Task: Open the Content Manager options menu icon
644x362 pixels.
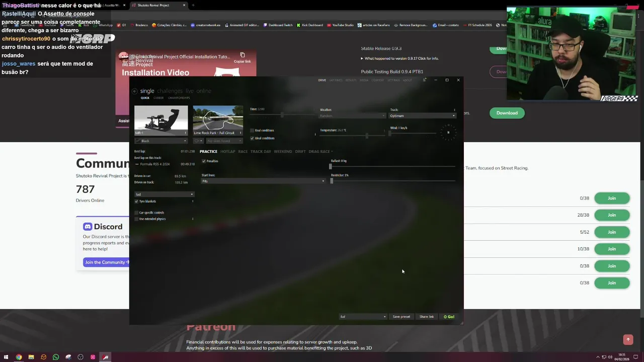Action: point(425,80)
